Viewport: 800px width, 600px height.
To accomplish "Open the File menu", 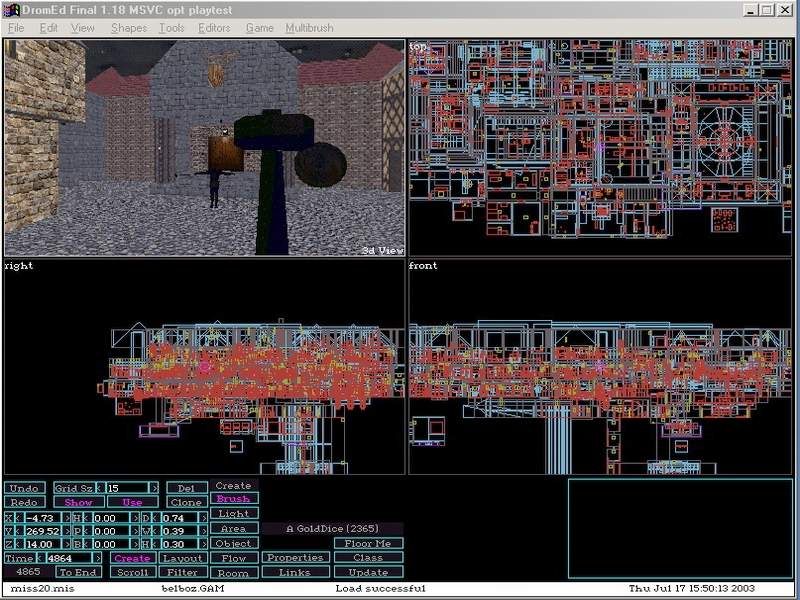I will (16, 28).
